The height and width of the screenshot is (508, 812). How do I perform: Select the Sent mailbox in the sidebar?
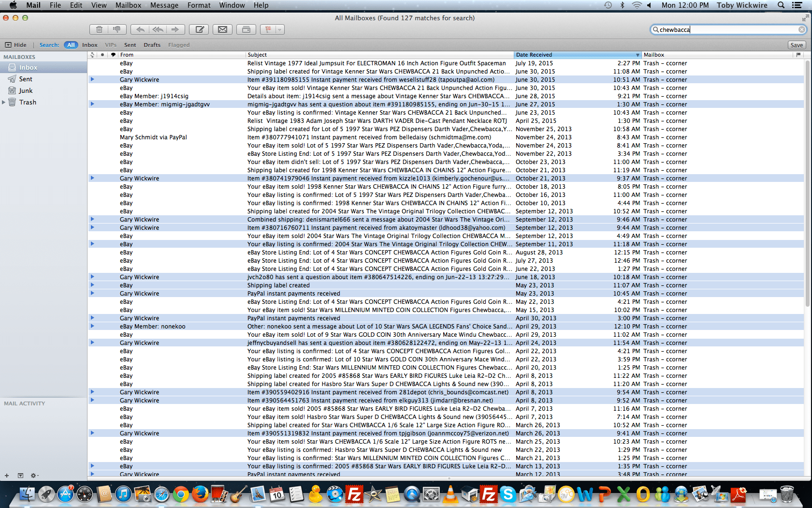[43, 79]
